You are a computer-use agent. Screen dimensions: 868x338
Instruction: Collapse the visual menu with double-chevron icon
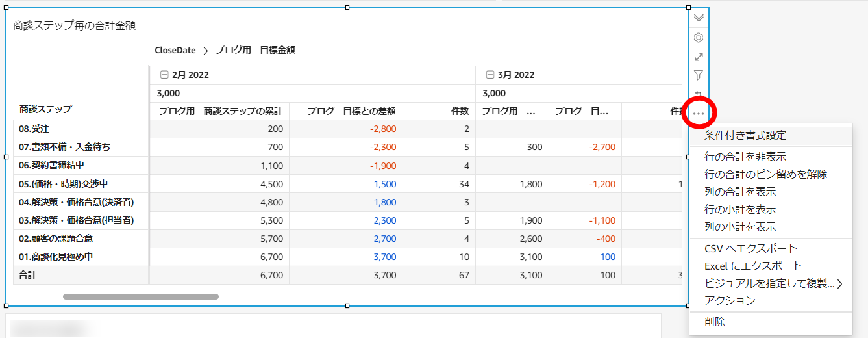pyautogui.click(x=699, y=18)
